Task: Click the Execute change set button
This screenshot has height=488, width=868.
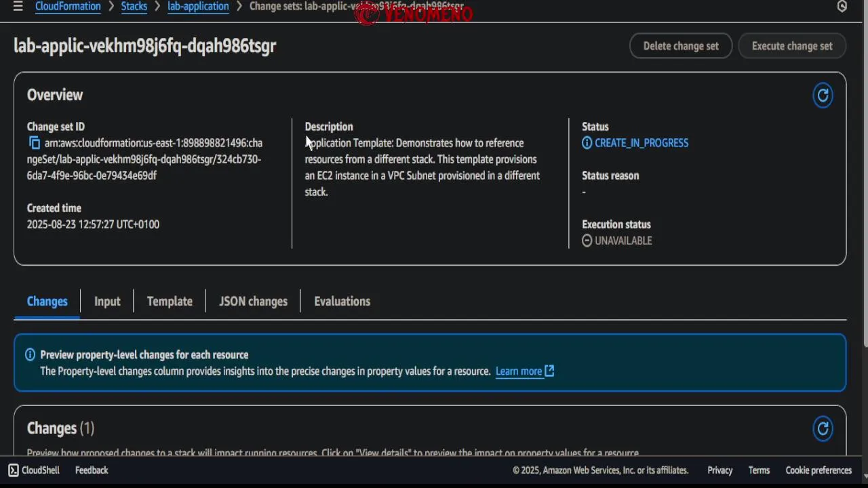Action: (x=792, y=46)
